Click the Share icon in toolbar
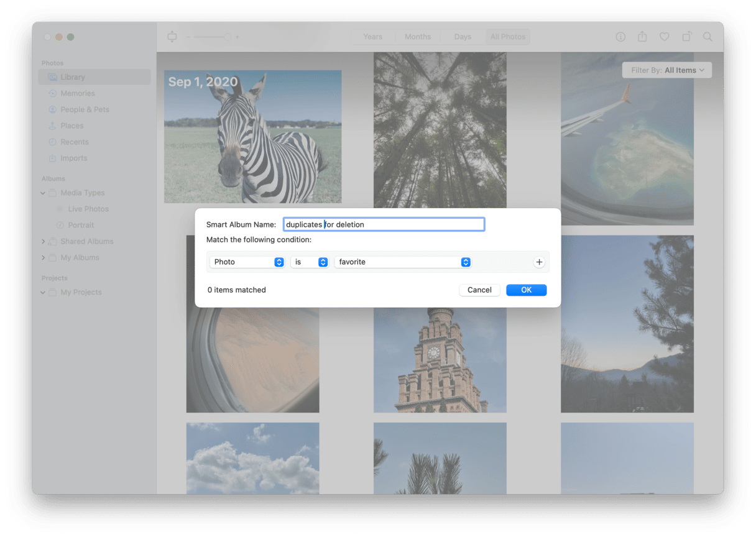The height and width of the screenshot is (537, 756). tap(642, 37)
